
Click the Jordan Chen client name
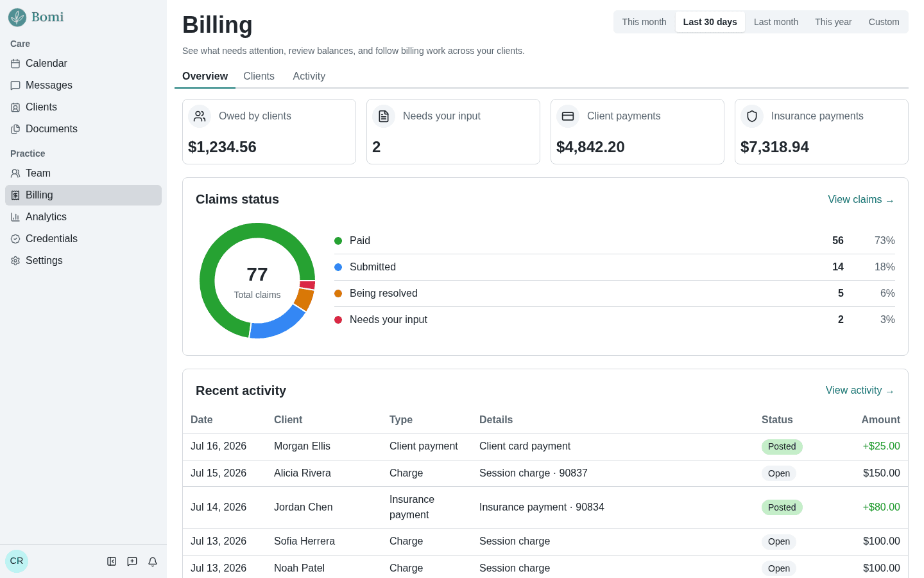click(x=303, y=507)
